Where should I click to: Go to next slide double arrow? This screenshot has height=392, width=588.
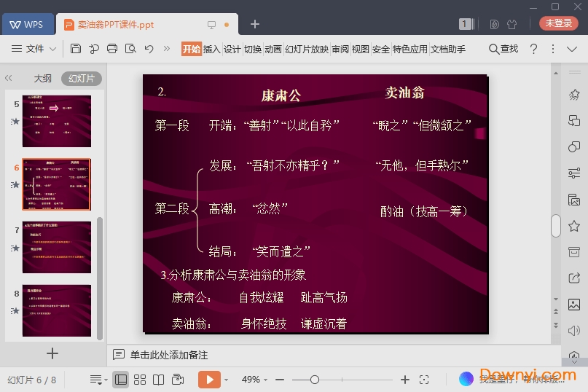click(556, 325)
